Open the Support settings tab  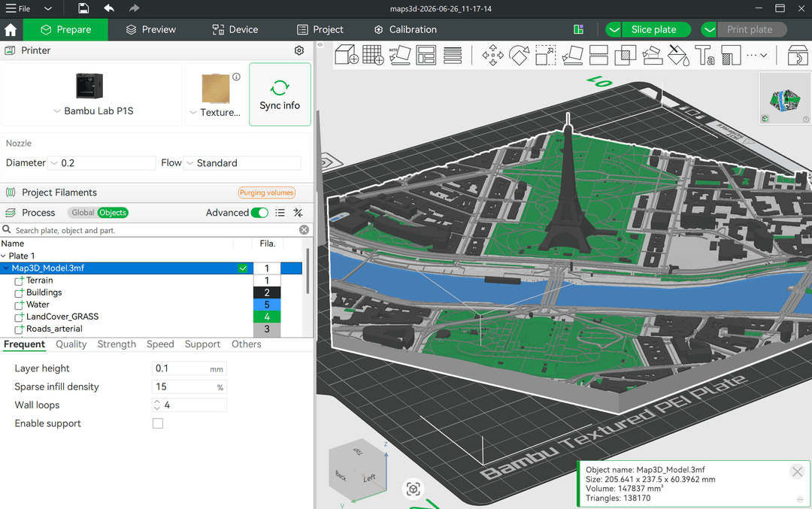[202, 344]
